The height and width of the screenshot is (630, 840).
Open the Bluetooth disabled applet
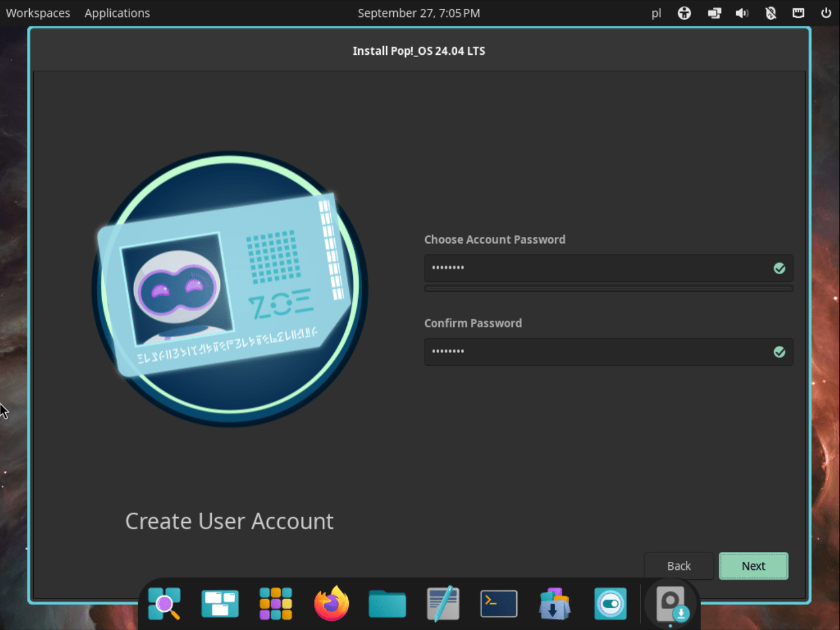click(771, 13)
